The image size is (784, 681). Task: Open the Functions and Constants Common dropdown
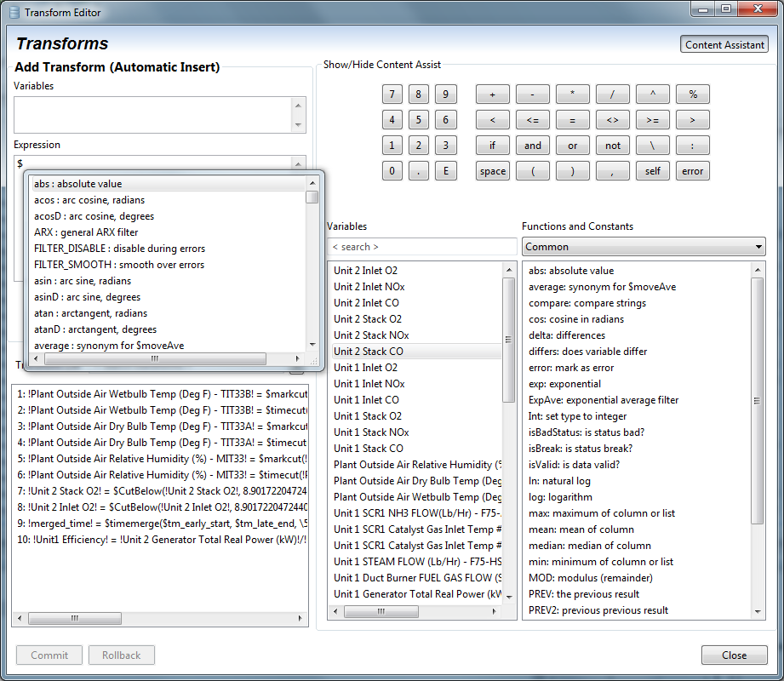pos(644,247)
